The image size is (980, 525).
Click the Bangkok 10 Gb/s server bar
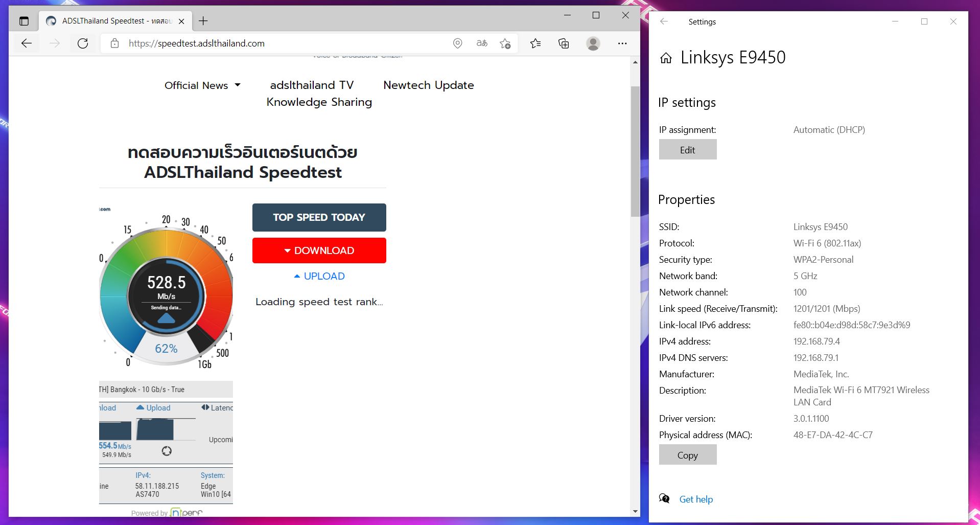(x=166, y=390)
